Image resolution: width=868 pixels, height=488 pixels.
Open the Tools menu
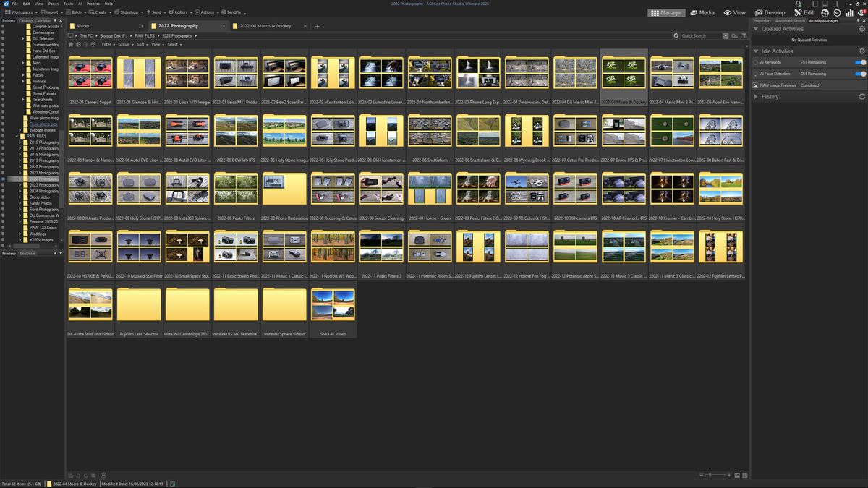(x=68, y=3)
